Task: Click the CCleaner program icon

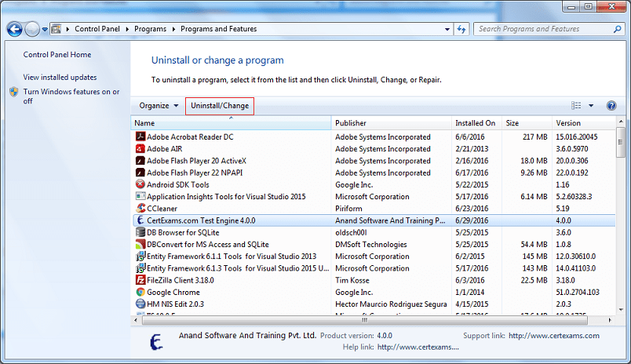Action: (140, 209)
